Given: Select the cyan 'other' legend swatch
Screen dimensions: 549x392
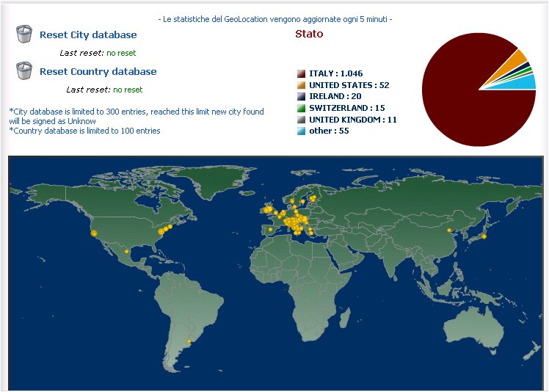Looking at the screenshot, I should 301,131.
